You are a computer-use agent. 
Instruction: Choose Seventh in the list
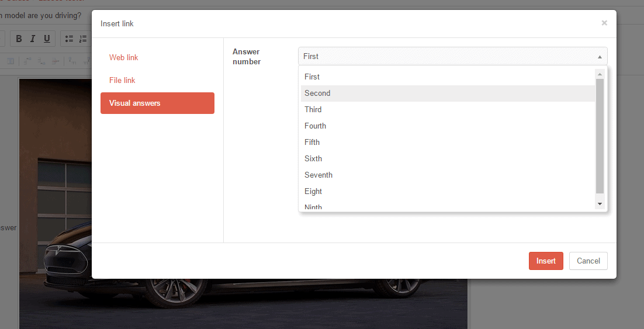pyautogui.click(x=448, y=175)
